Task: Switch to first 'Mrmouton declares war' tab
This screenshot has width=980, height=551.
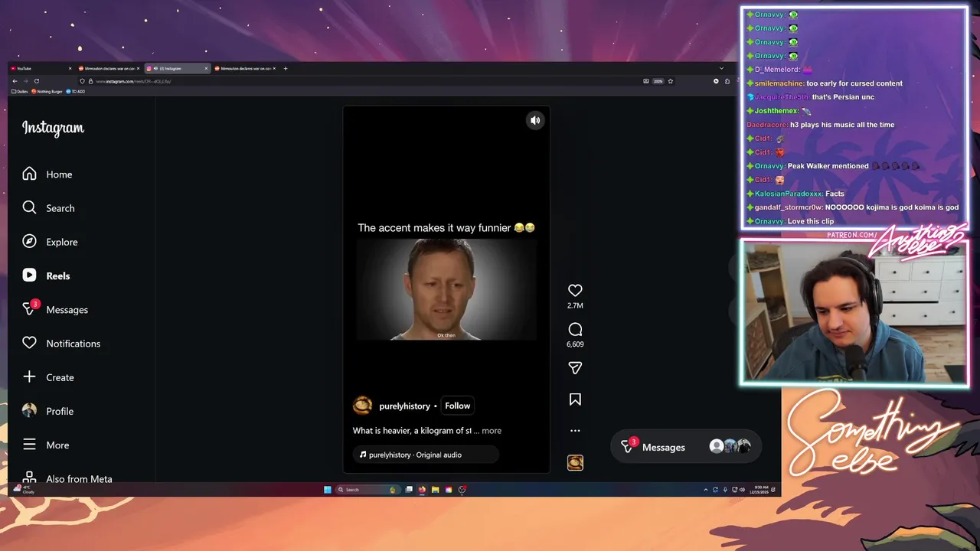Action: 109,68
